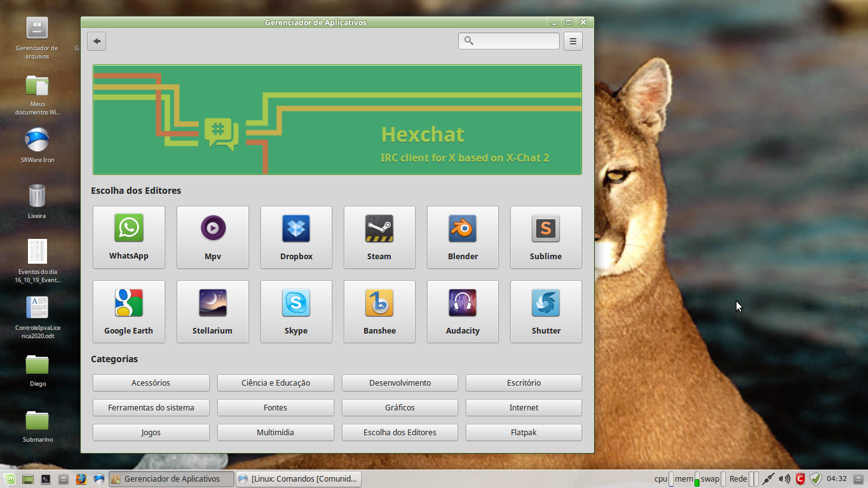The width and height of the screenshot is (868, 488).
Task: Open the Audacity app tile
Action: point(463,311)
